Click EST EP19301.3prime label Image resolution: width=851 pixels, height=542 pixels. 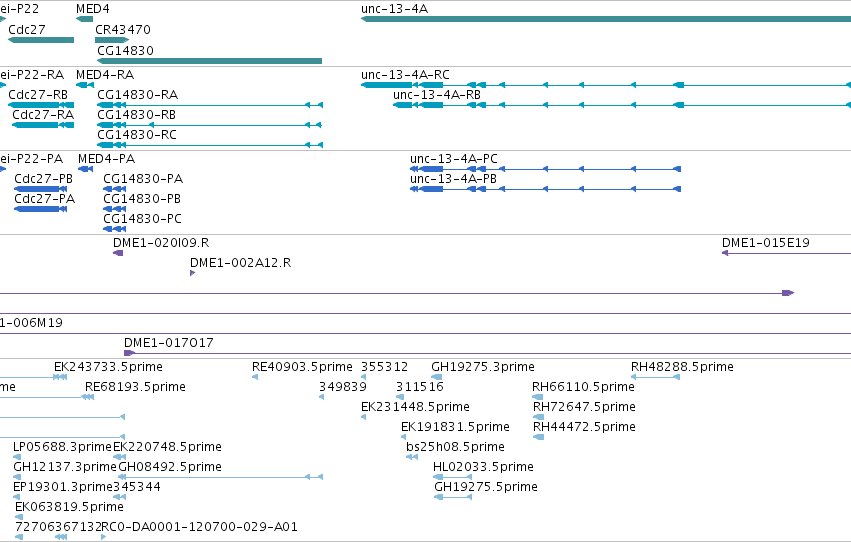click(x=63, y=487)
